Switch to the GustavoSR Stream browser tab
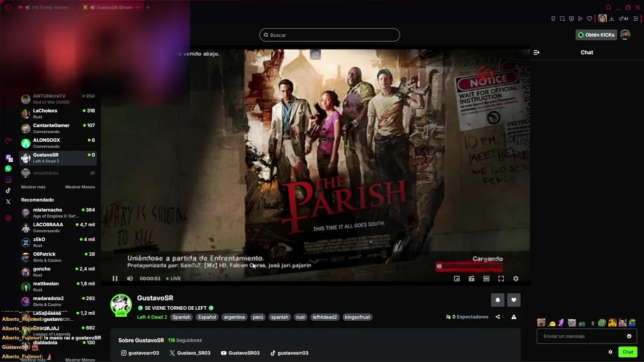Image resolution: width=644 pixels, height=362 pixels. [x=111, y=8]
